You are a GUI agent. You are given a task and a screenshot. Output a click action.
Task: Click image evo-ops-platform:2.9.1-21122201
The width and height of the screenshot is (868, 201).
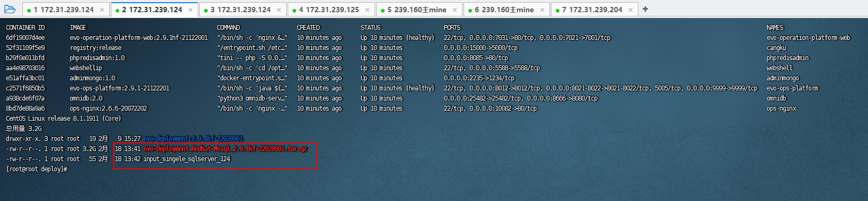pos(120,88)
